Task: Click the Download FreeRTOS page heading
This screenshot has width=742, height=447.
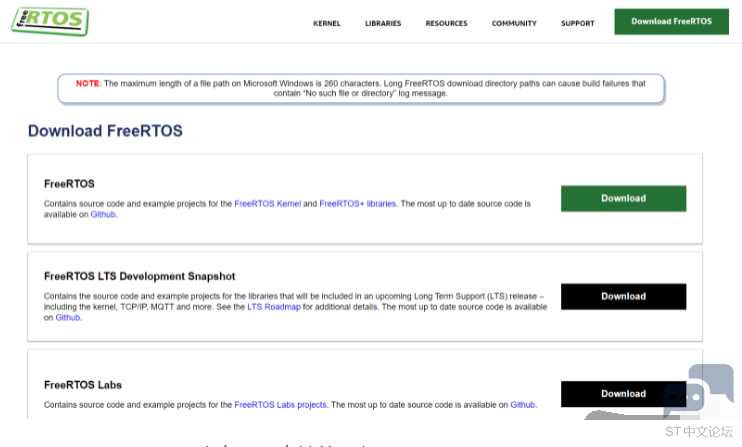Action: click(105, 131)
